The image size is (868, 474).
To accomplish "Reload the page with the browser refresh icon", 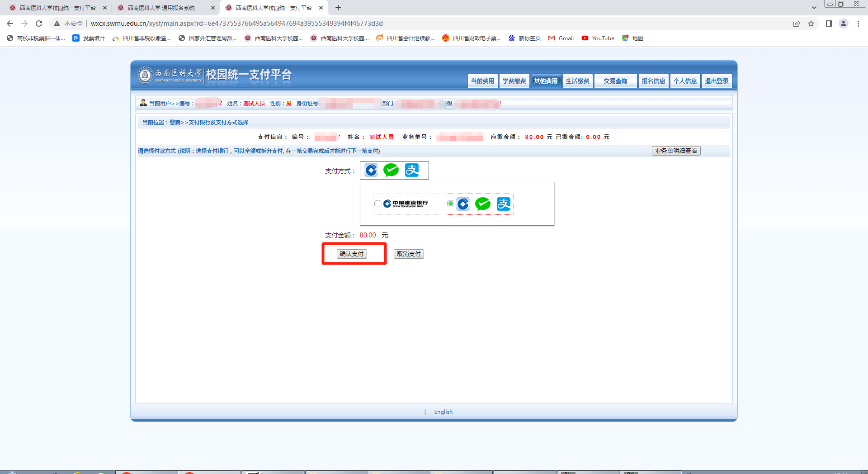I will pyautogui.click(x=39, y=24).
